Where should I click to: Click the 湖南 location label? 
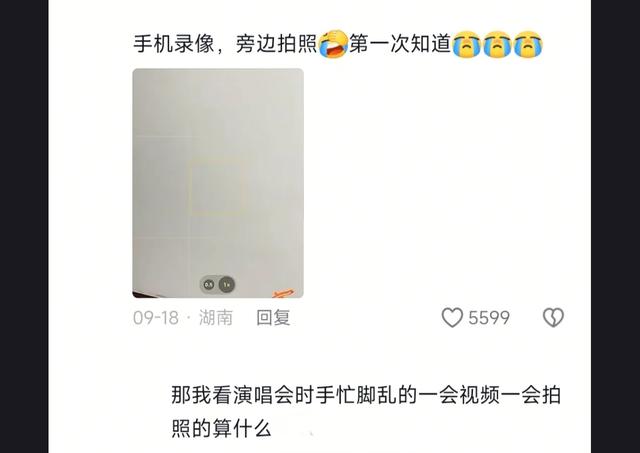tap(216, 318)
